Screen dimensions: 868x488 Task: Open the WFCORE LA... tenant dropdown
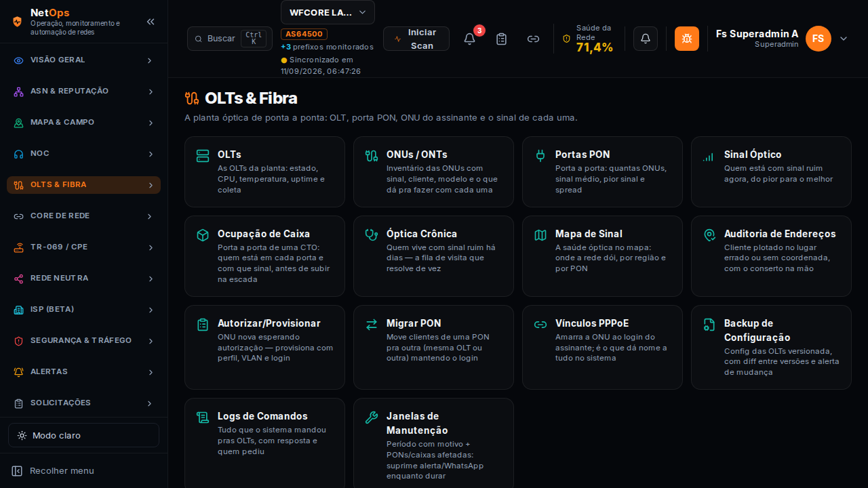(328, 12)
